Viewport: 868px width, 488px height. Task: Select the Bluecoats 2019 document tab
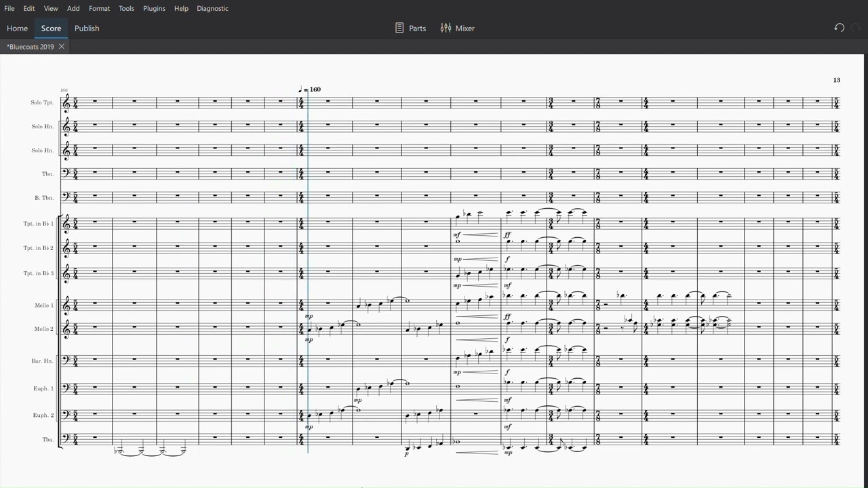[31, 46]
